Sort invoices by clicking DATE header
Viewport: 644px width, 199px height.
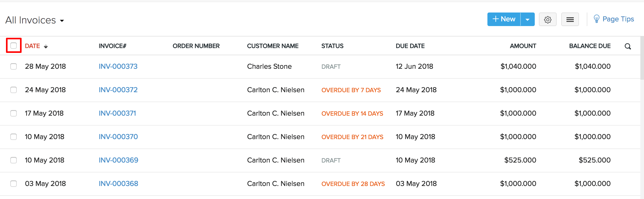coord(33,46)
